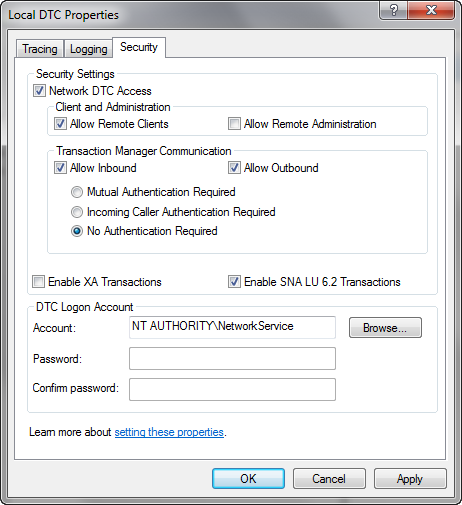Focus the Password input field
The width and height of the screenshot is (462, 505).
[x=232, y=359]
